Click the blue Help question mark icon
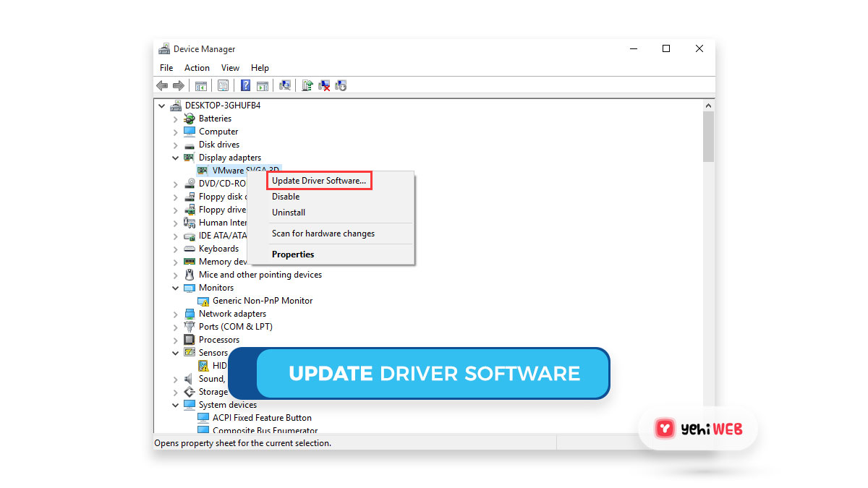Screen dimensions: 868x488 [x=245, y=85]
